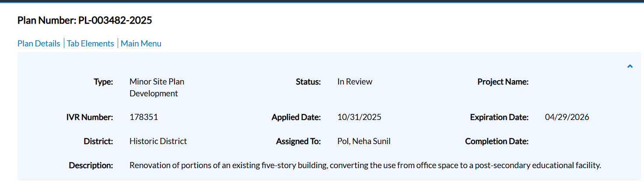Click the Completion Date label
644x194 pixels.
[497, 141]
